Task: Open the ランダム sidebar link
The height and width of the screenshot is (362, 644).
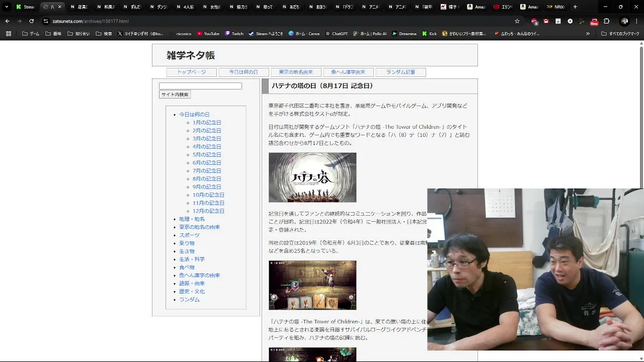Action: [189, 300]
